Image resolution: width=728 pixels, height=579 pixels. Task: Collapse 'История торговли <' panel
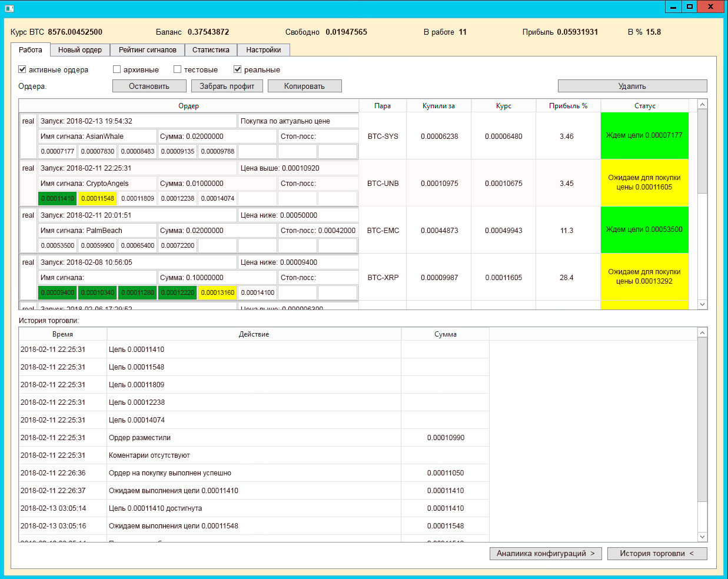(657, 554)
